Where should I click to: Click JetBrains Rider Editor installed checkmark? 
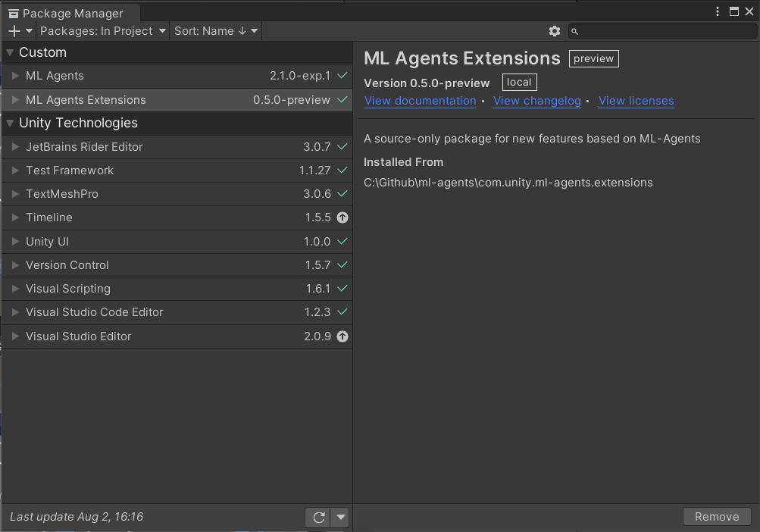(342, 147)
